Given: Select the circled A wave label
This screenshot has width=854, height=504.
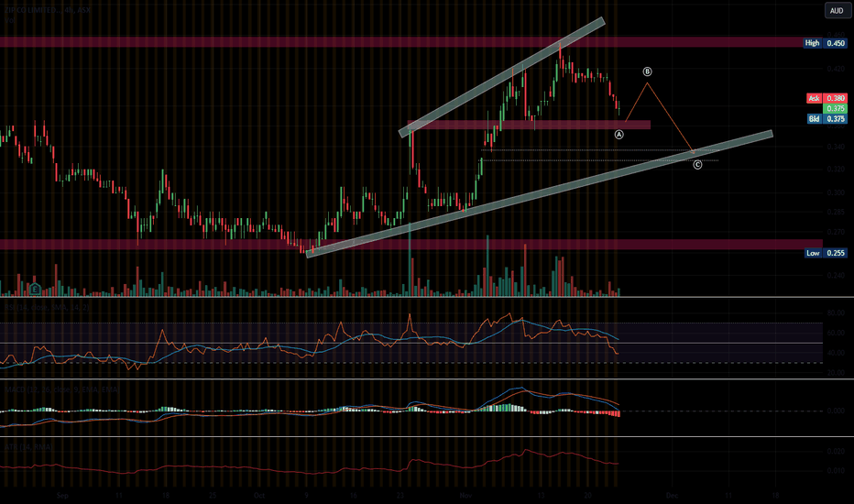Looking at the screenshot, I should pyautogui.click(x=619, y=134).
